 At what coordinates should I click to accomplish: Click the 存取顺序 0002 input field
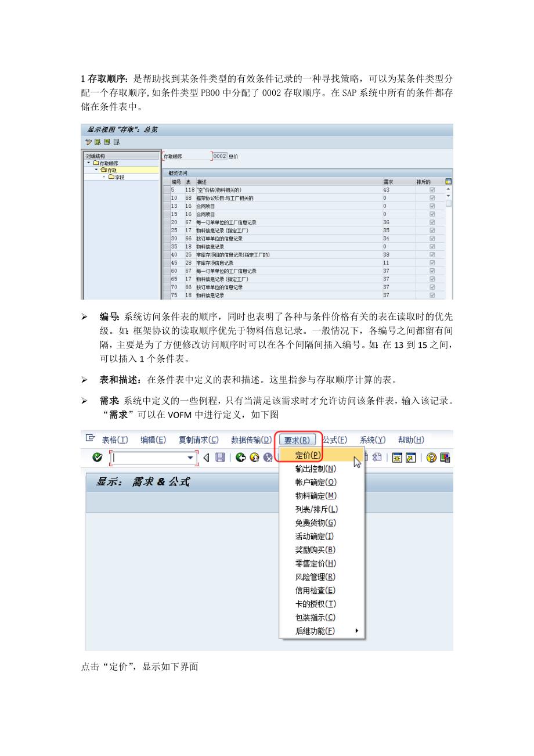click(x=219, y=156)
